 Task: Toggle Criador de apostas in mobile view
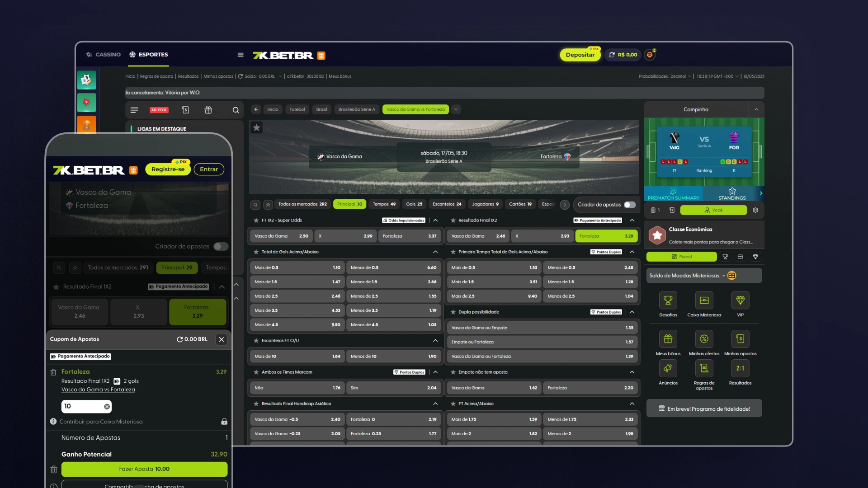point(221,246)
